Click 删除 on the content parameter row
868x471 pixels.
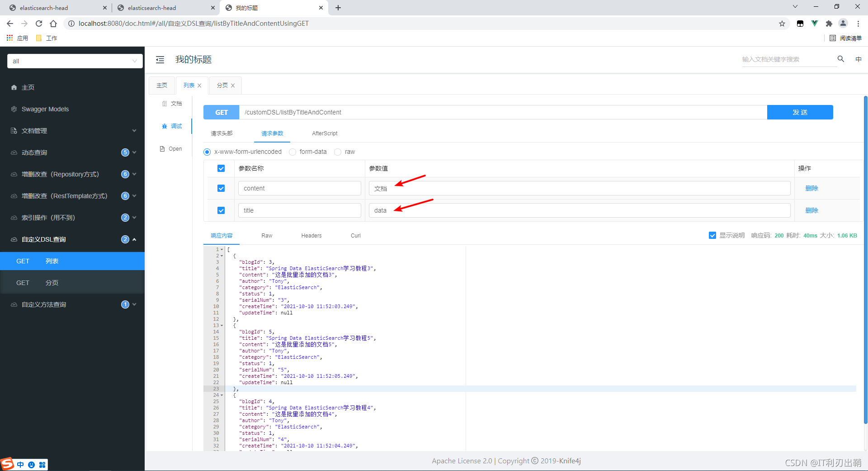point(811,188)
